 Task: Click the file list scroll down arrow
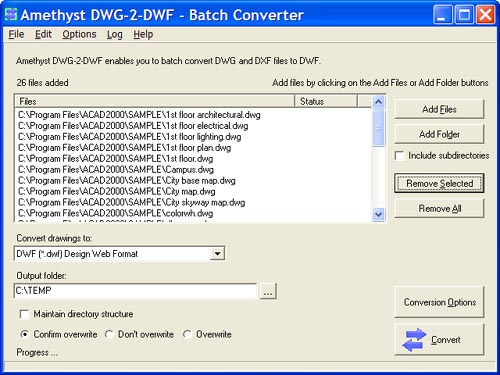pos(378,214)
